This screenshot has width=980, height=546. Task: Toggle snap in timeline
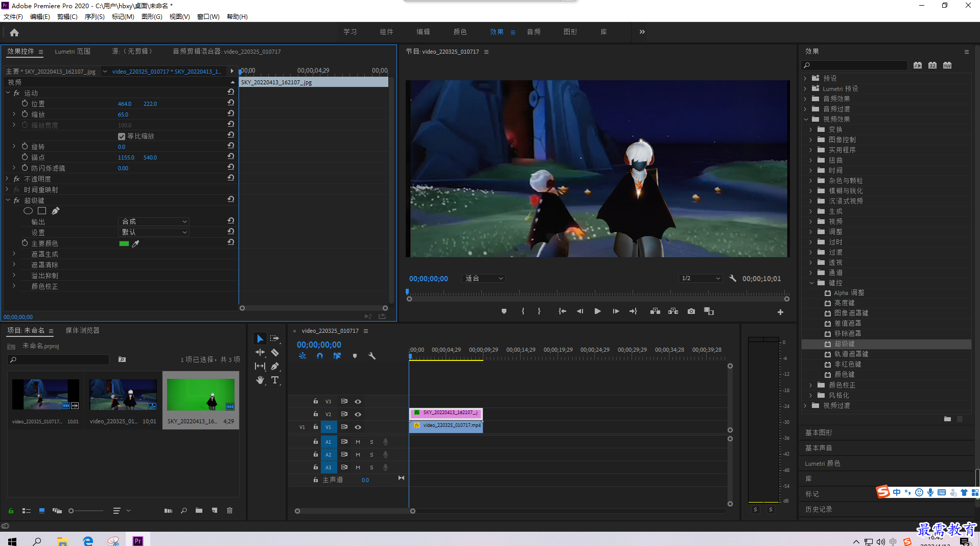[x=320, y=356]
